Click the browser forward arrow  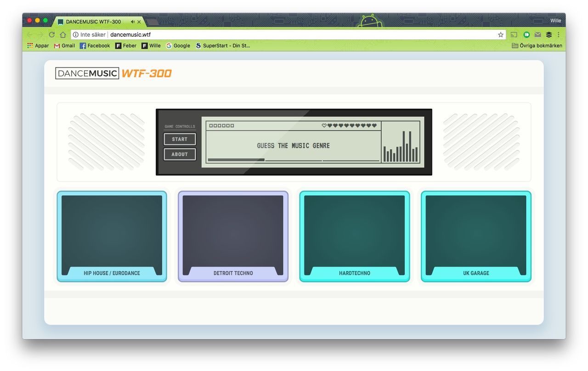pyautogui.click(x=40, y=34)
